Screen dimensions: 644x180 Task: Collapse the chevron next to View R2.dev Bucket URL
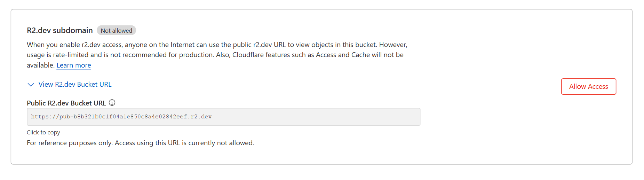point(31,85)
